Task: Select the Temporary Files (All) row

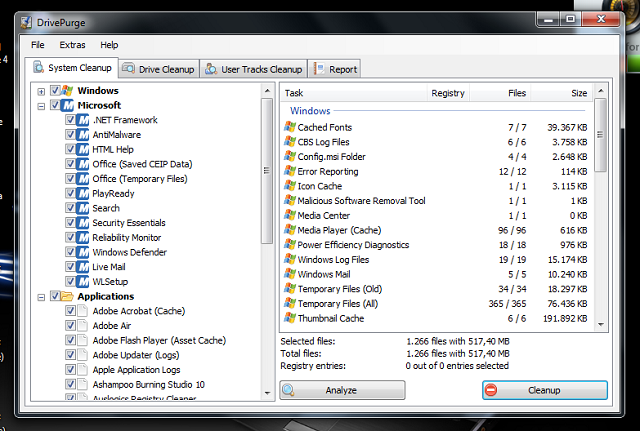Action: 437,304
